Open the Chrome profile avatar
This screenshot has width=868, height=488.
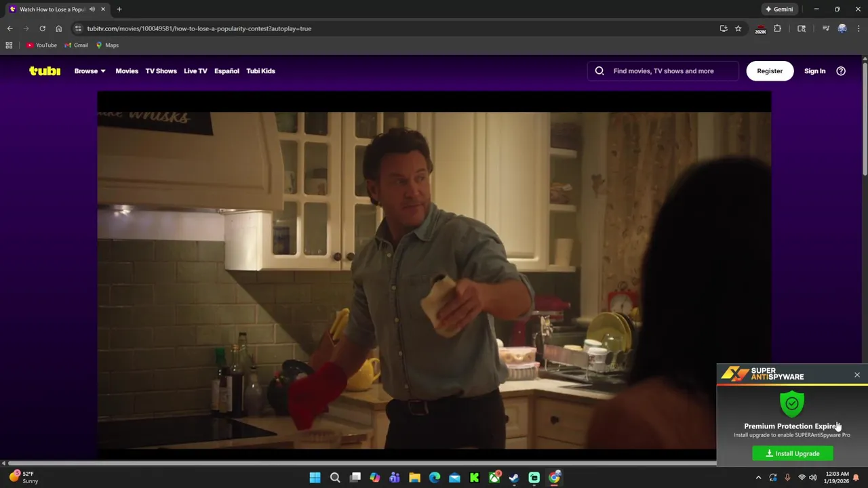point(842,28)
